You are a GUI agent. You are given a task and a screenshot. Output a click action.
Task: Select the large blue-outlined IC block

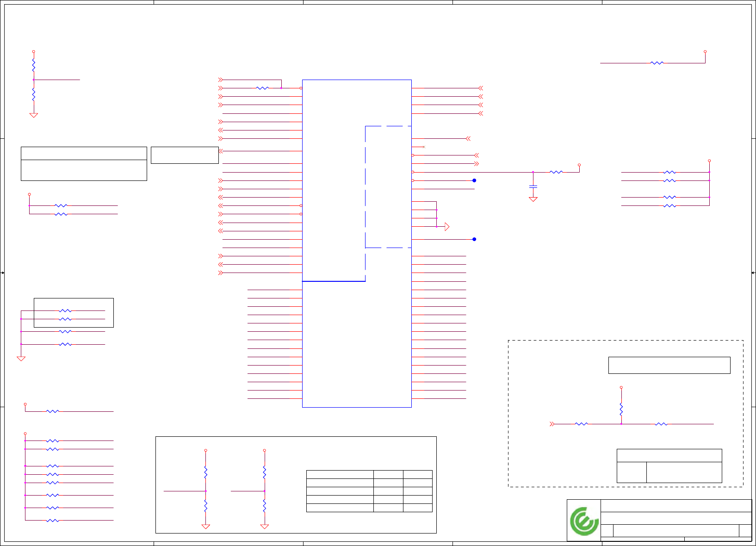point(357,243)
